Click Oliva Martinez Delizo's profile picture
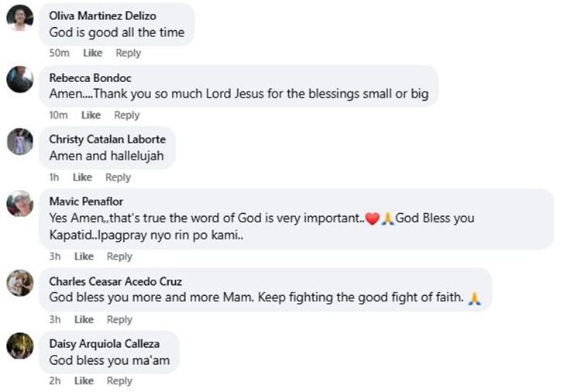This screenshot has height=392, width=581. pyautogui.click(x=20, y=17)
